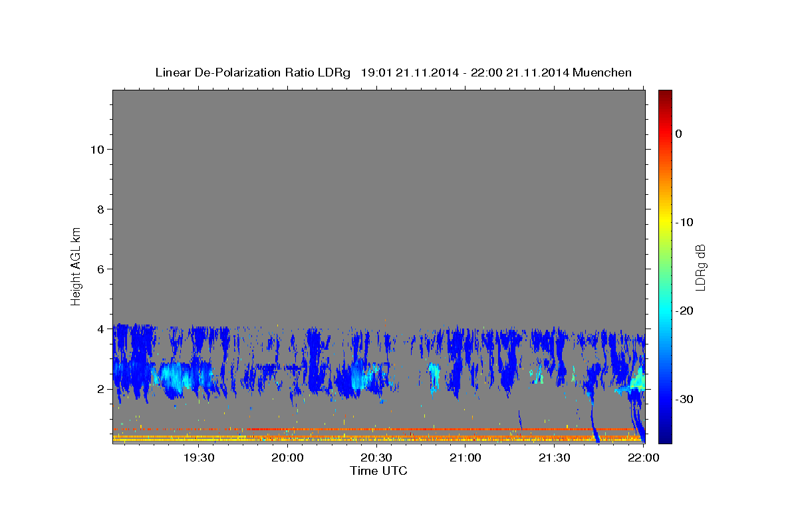798x532 pixels.
Task: Click the height label 8
Action: click(x=100, y=209)
